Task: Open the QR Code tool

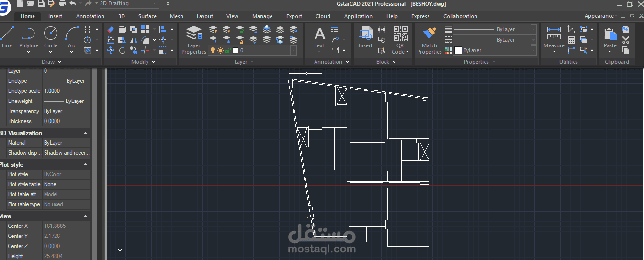Action: (x=400, y=40)
